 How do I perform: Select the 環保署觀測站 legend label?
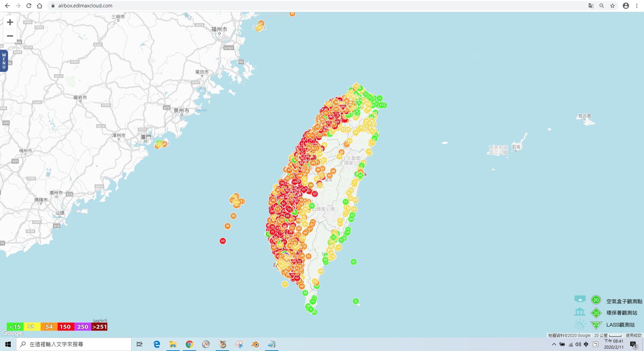pos(622,313)
